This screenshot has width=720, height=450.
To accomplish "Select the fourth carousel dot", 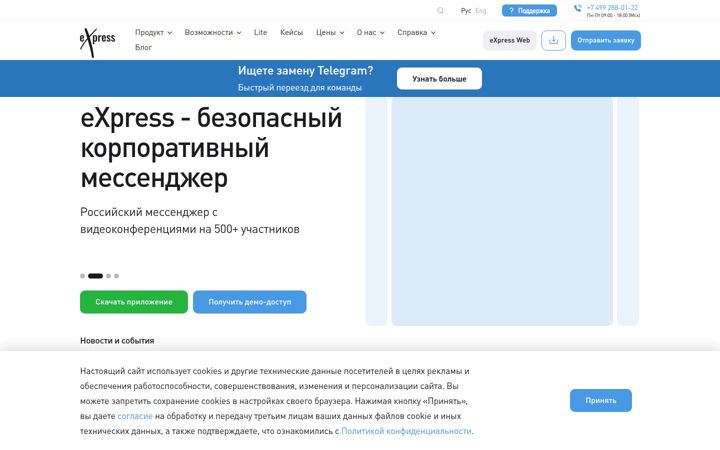I will [117, 276].
